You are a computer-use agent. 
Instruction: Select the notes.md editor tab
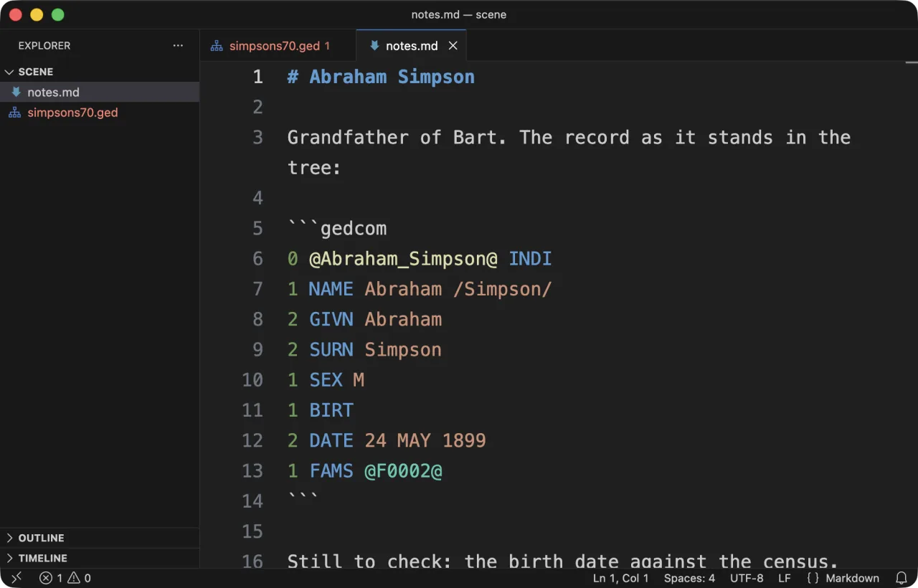[412, 46]
